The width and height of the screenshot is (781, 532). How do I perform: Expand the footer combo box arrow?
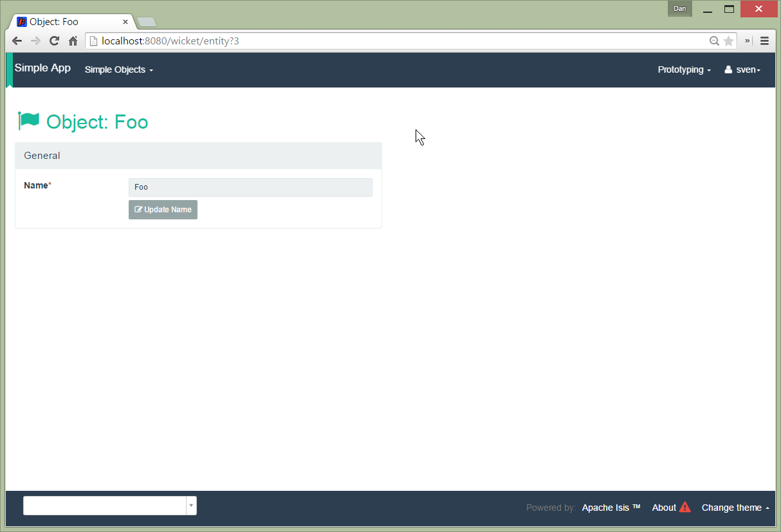coord(191,506)
